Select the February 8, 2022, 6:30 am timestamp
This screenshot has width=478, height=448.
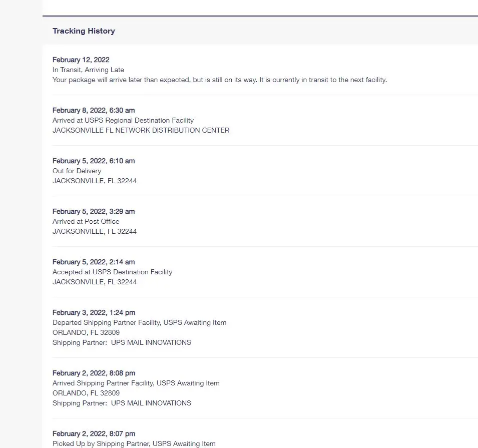94,110
